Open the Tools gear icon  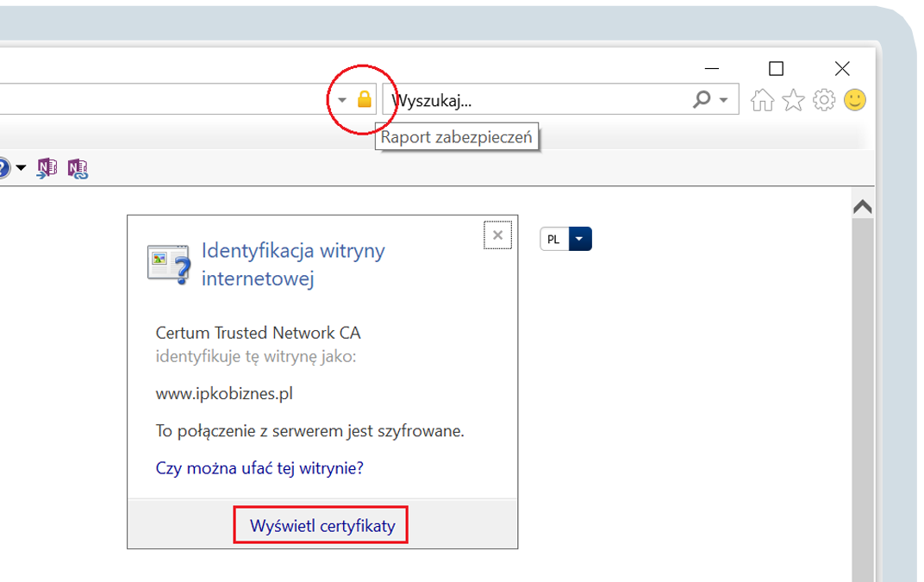click(x=824, y=100)
